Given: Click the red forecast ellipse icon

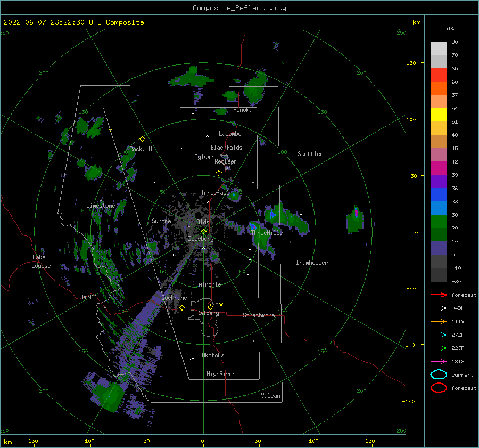Looking at the screenshot, I should pyautogui.click(x=439, y=388).
